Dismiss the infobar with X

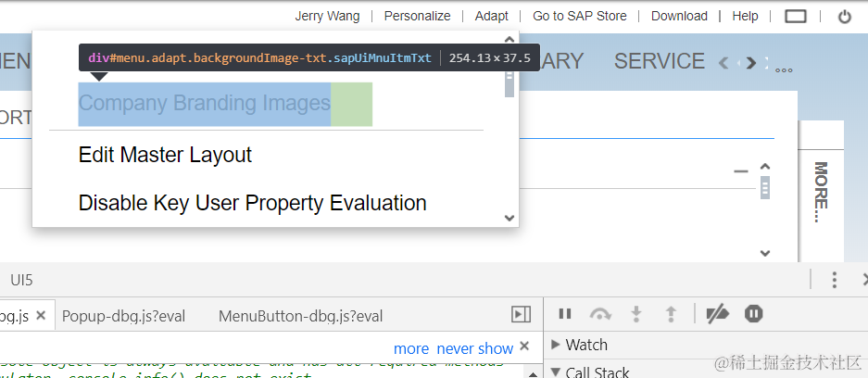coord(524,346)
